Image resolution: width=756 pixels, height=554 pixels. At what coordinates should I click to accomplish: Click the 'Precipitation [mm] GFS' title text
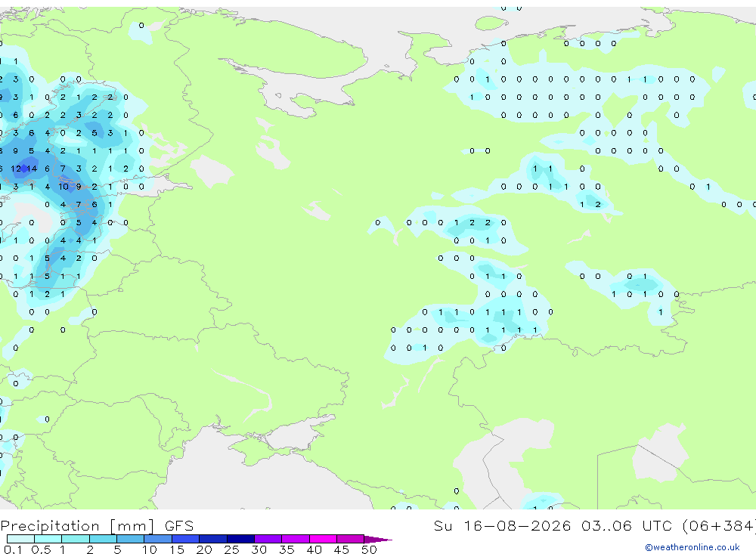coord(97,525)
